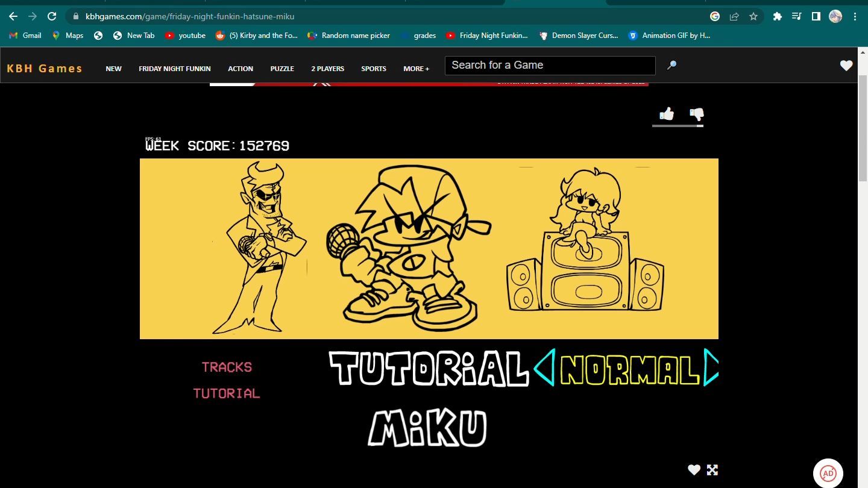Open the browser extensions puzzle icon
This screenshot has height=488, width=868.
click(778, 16)
